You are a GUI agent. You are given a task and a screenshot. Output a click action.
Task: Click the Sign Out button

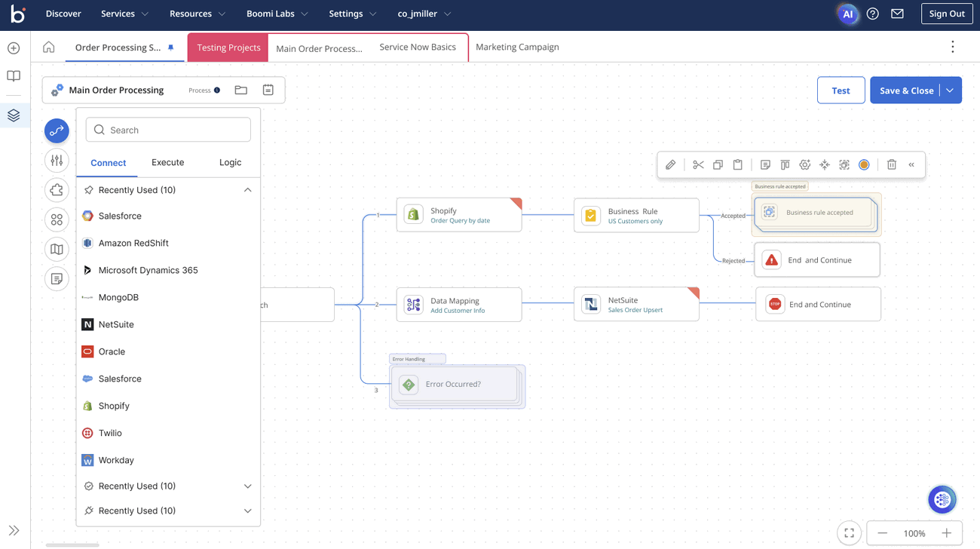click(x=947, y=14)
